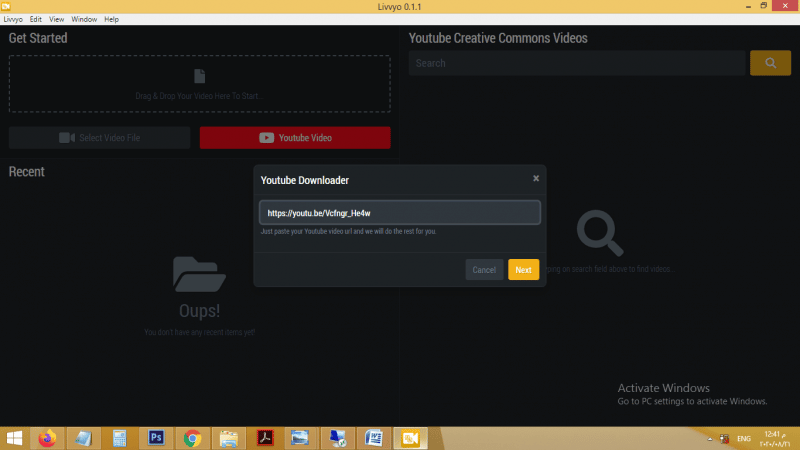800x450 pixels.
Task: Show hidden system tray icons
Action: tap(710, 439)
